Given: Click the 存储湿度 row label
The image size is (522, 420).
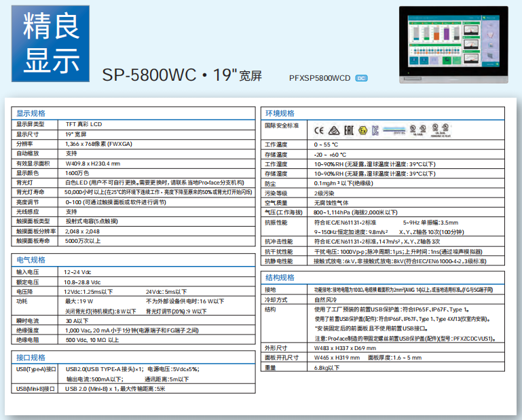Looking at the screenshot, I should (276, 174).
